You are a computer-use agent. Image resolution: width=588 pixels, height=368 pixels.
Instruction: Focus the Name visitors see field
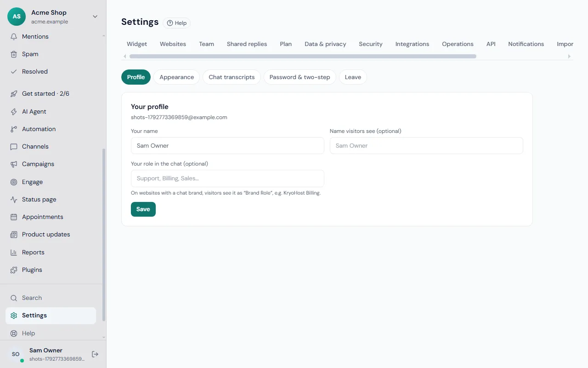pos(426,145)
